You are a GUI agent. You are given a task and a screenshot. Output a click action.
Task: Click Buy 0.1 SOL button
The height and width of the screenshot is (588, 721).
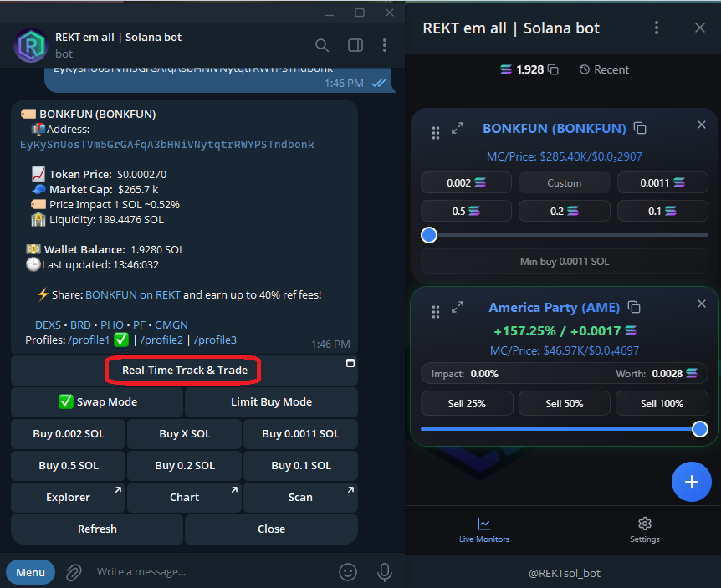pos(301,465)
